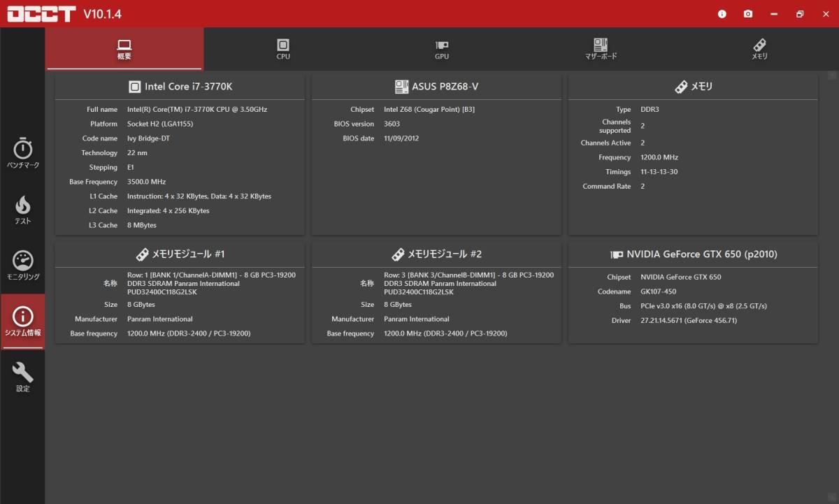Open Settings (設定) wrench icon
The image size is (839, 504).
coord(23,377)
